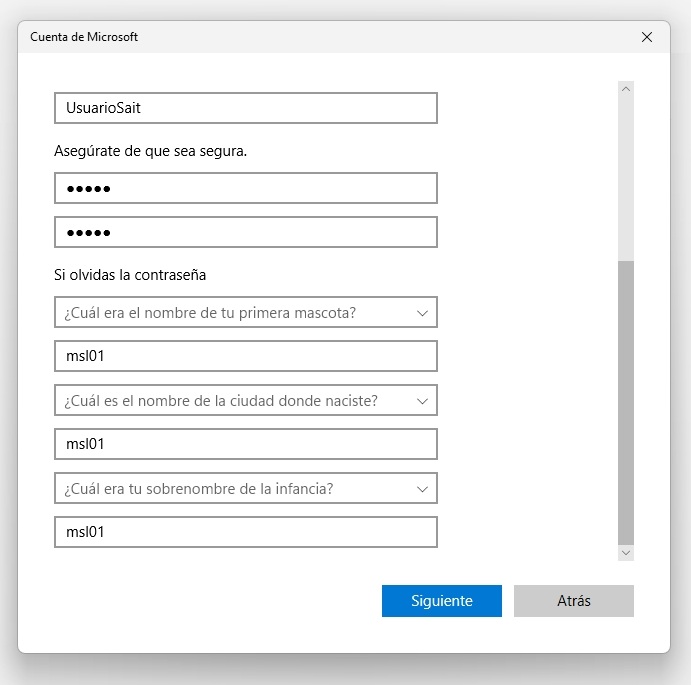Select the answer field below the childhood nickname question

(x=245, y=532)
